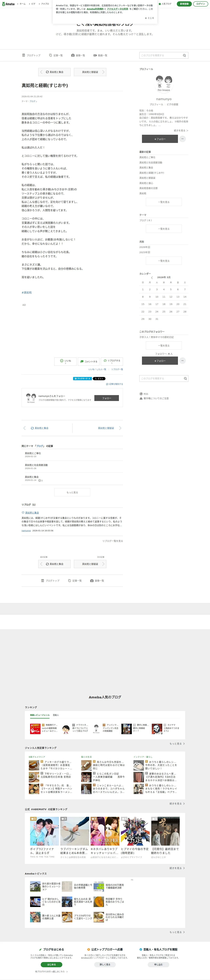
Task: Open the いいね！した人一覧 link
Action: [97, 369]
